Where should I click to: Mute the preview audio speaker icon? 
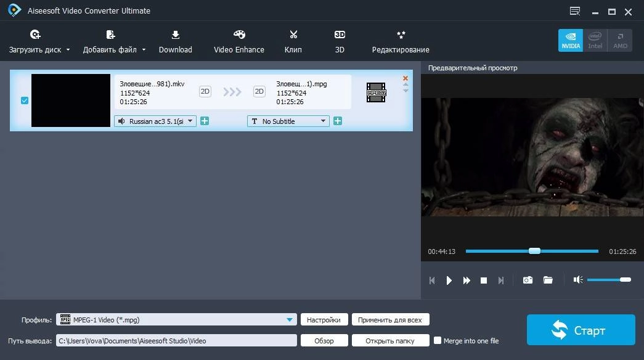(578, 280)
